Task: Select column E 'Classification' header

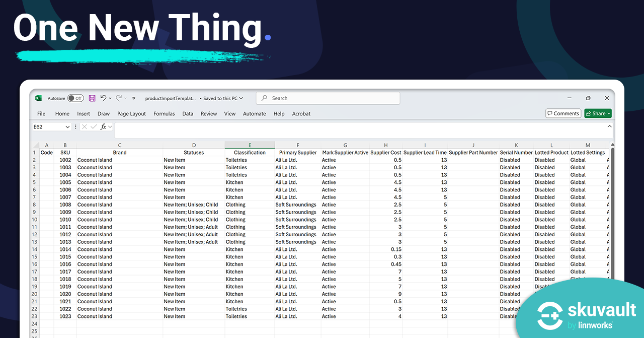Action: tap(249, 145)
